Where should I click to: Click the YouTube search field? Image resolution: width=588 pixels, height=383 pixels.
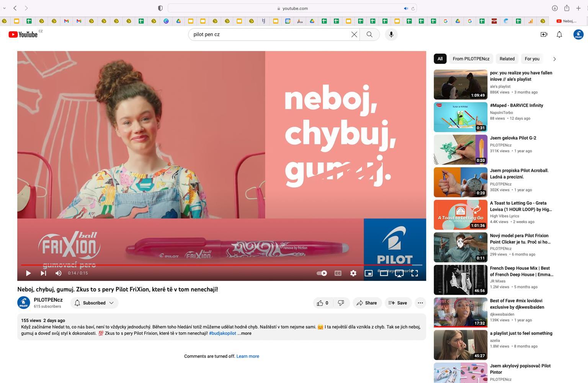(270, 34)
